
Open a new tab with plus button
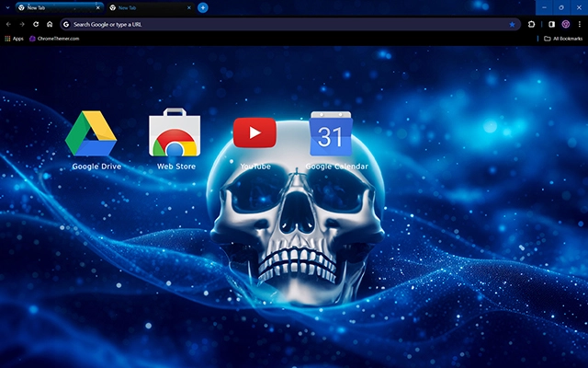tap(203, 7)
